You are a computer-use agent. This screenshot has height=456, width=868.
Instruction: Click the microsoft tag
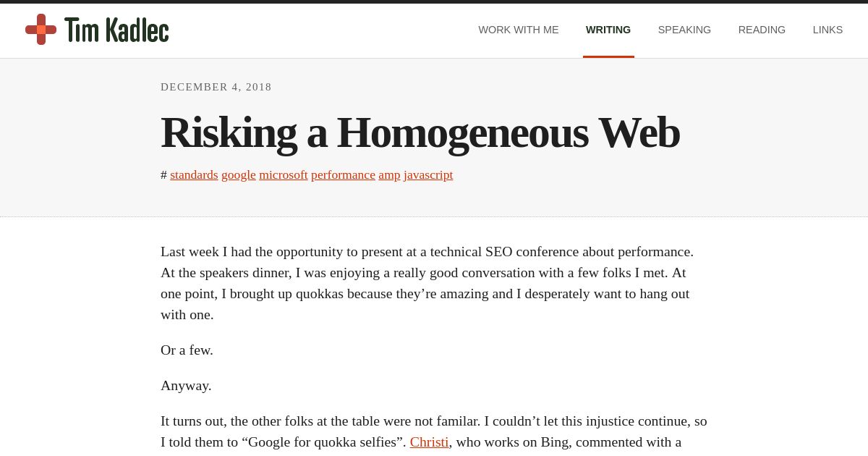pyautogui.click(x=284, y=174)
